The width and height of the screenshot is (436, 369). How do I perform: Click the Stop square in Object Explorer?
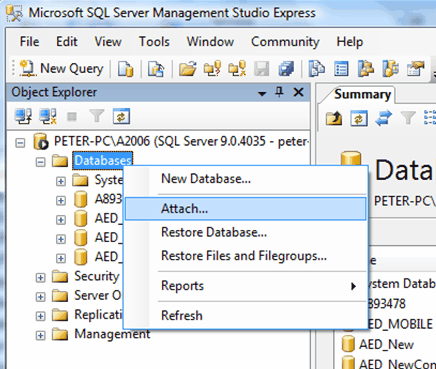(x=72, y=117)
